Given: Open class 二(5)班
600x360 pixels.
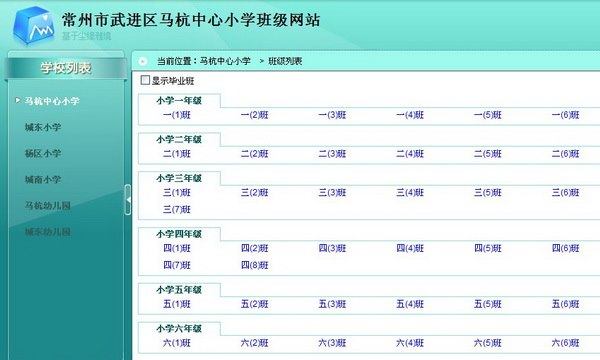Looking at the screenshot, I should [x=488, y=154].
